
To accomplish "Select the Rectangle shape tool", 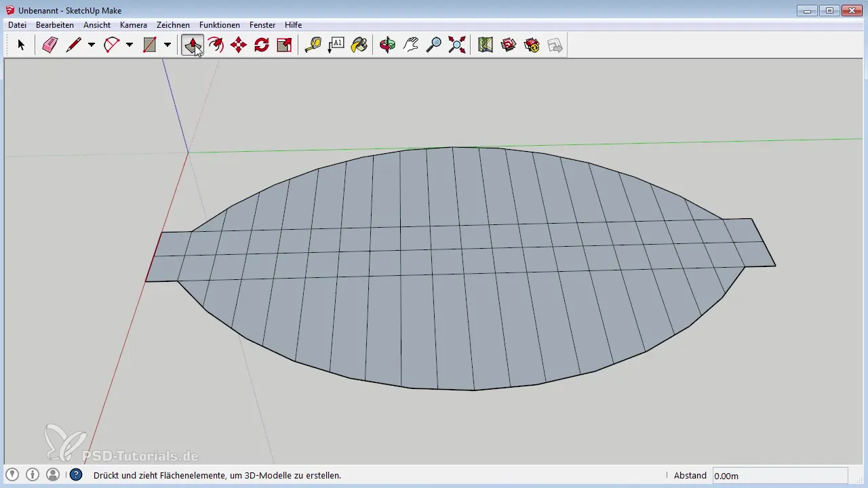I will (150, 45).
